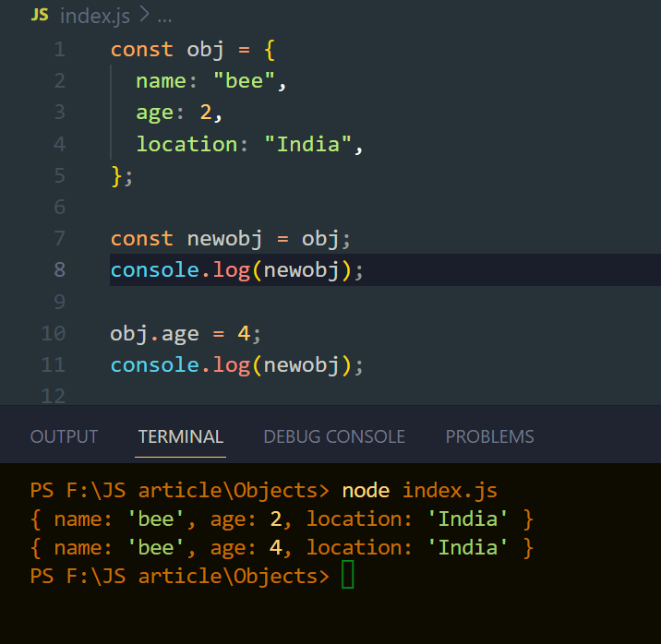Click line number 1 in gutter

59,49
